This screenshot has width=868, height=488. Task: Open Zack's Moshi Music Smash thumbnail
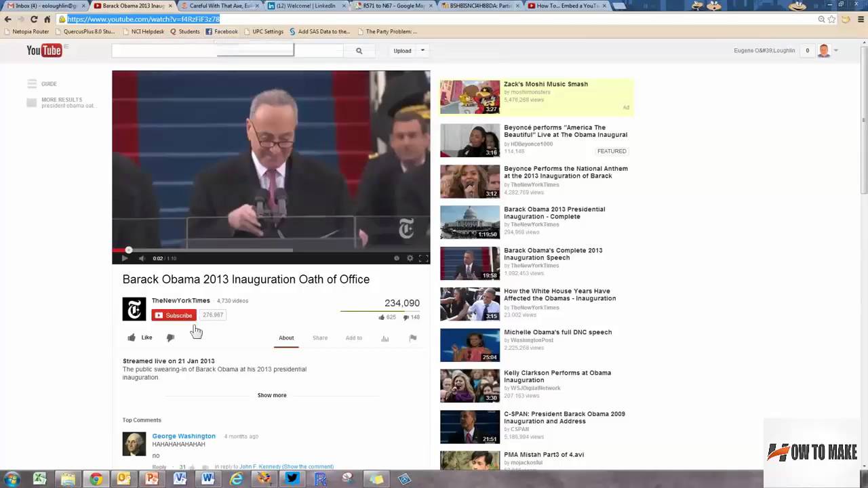pyautogui.click(x=470, y=97)
